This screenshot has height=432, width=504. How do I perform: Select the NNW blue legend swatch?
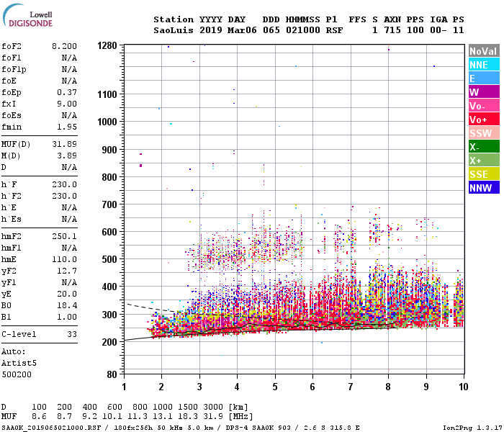tap(484, 188)
